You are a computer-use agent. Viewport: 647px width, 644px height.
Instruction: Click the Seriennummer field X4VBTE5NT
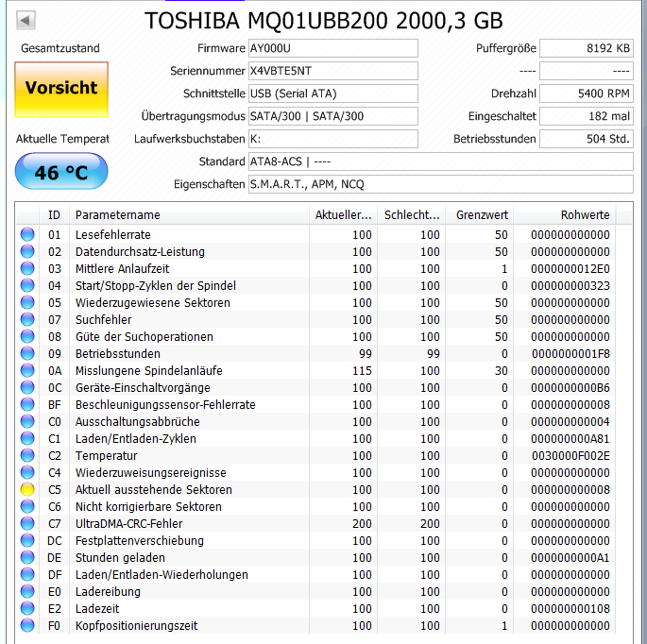[333, 71]
